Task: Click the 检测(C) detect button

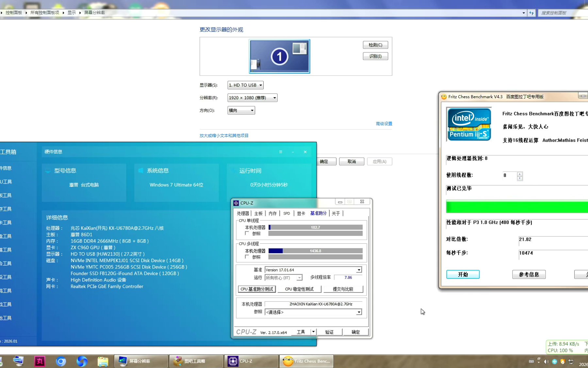Action: 375,45
